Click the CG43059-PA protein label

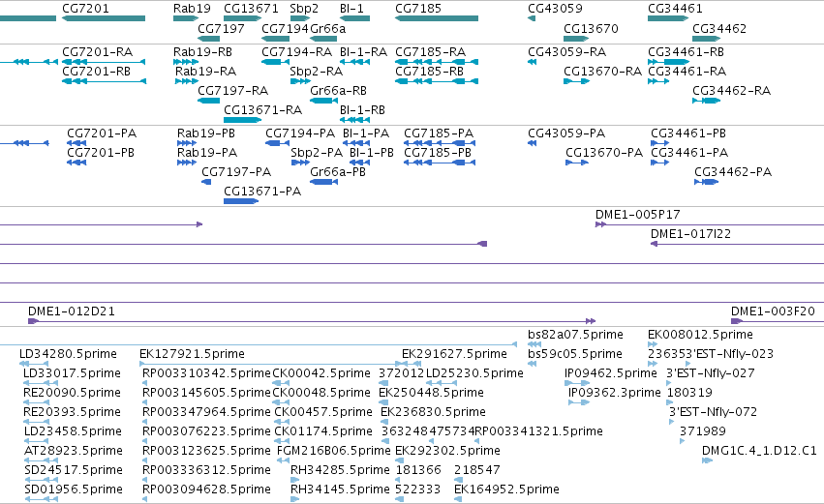(x=566, y=133)
